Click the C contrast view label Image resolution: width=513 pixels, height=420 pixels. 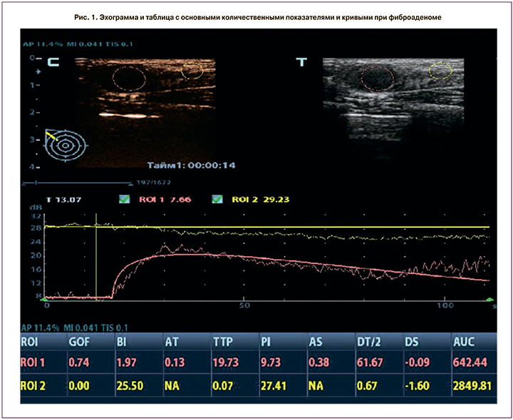point(53,63)
